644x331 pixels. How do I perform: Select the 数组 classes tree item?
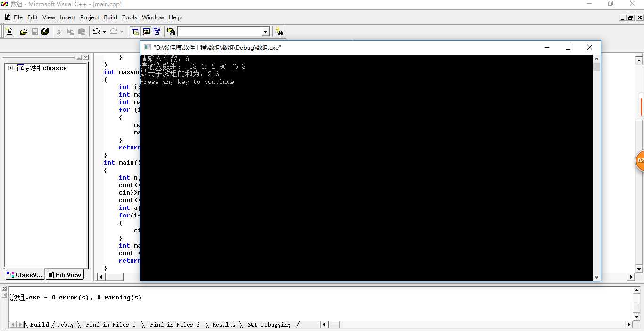(46, 68)
